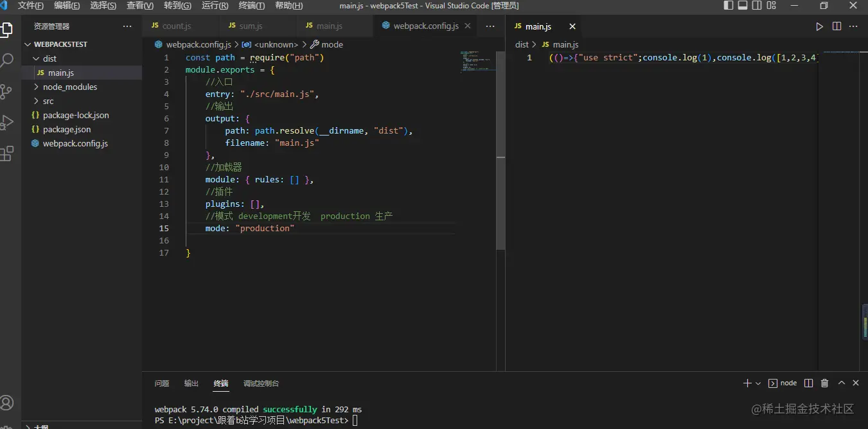868x429 pixels.
Task: Toggle the bottom panel layout button
Action: 743,6
